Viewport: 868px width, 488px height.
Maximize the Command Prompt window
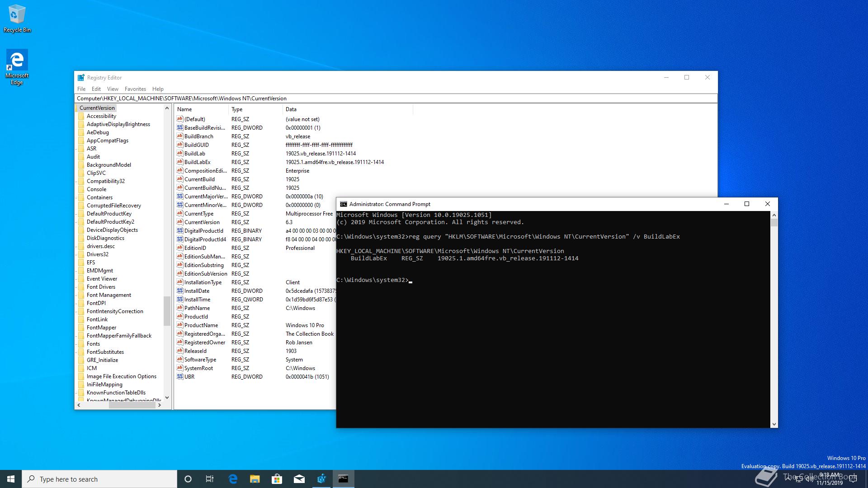(747, 204)
